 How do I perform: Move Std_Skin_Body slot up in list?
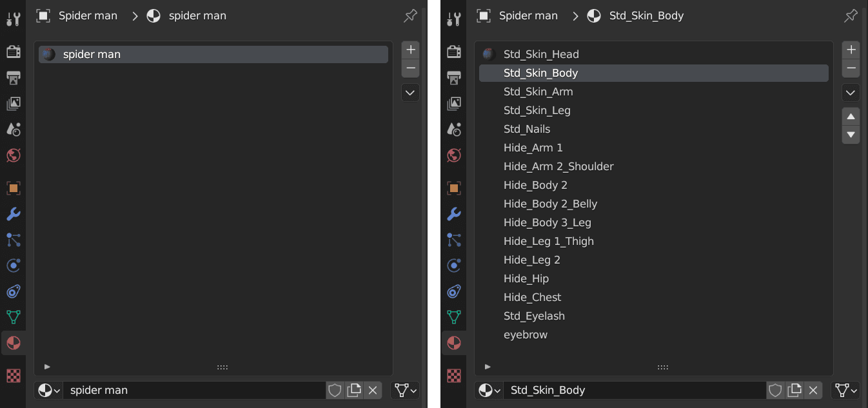tap(851, 117)
